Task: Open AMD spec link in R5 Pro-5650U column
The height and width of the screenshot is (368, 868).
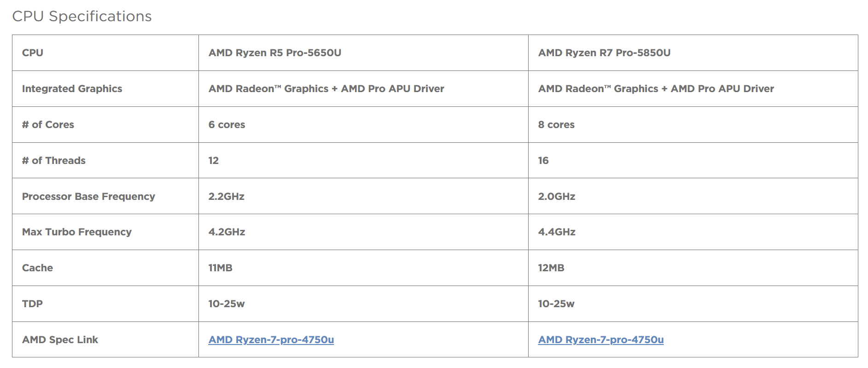Action: point(271,340)
